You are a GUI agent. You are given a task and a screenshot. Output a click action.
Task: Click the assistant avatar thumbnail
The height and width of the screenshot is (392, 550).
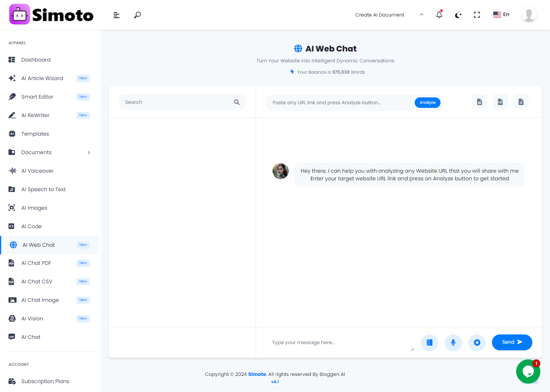(x=281, y=171)
